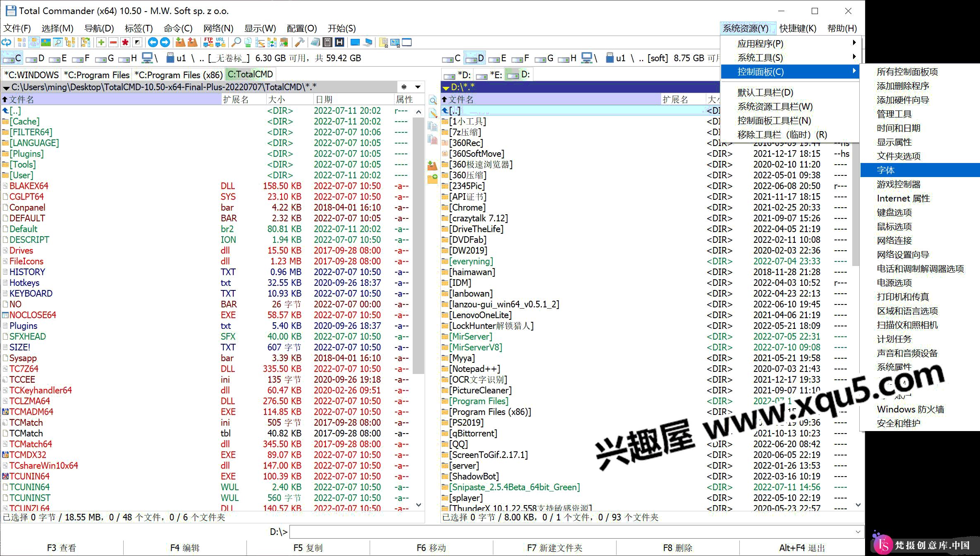Open FTP connection with the FTP icon
The image size is (980, 556).
[x=208, y=42]
